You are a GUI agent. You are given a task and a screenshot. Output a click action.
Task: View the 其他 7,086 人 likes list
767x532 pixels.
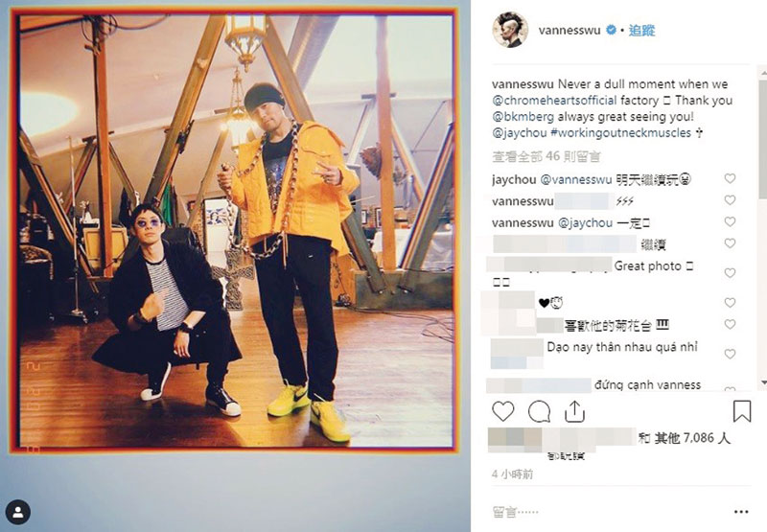click(692, 438)
